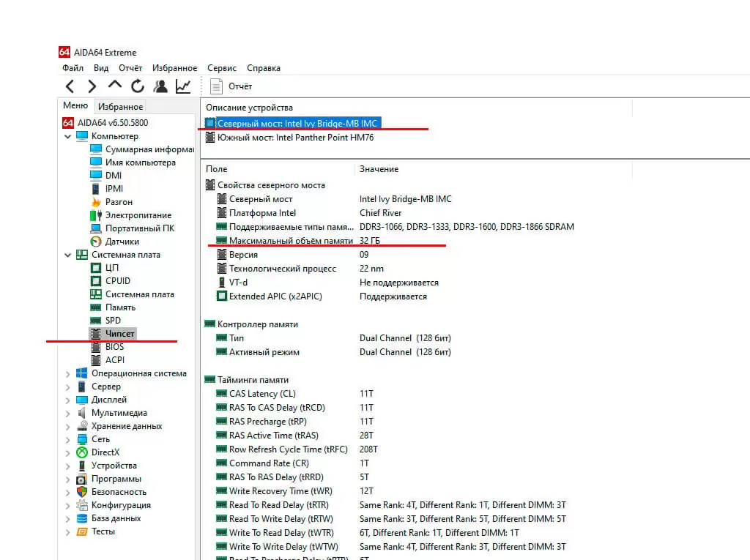Viewport: 750px width, 560px height.
Task: Expand the Мультимедиа tree node
Action: click(68, 413)
